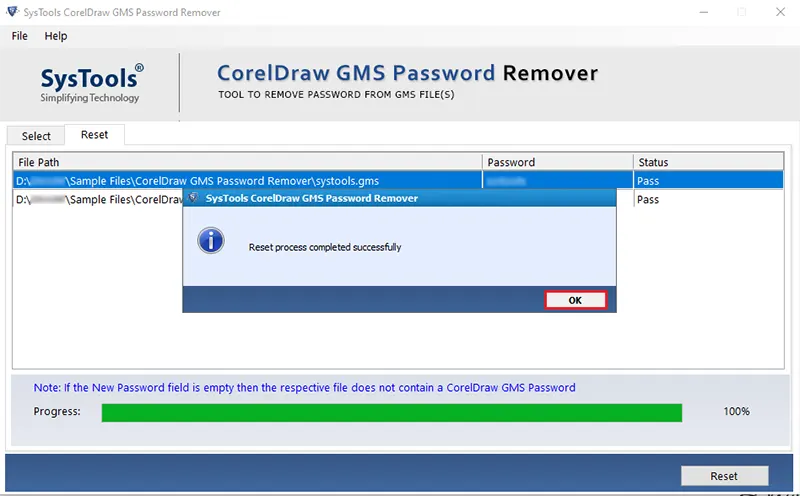Click the File Path column header
Viewport: 800px width, 496px height.
247,162
